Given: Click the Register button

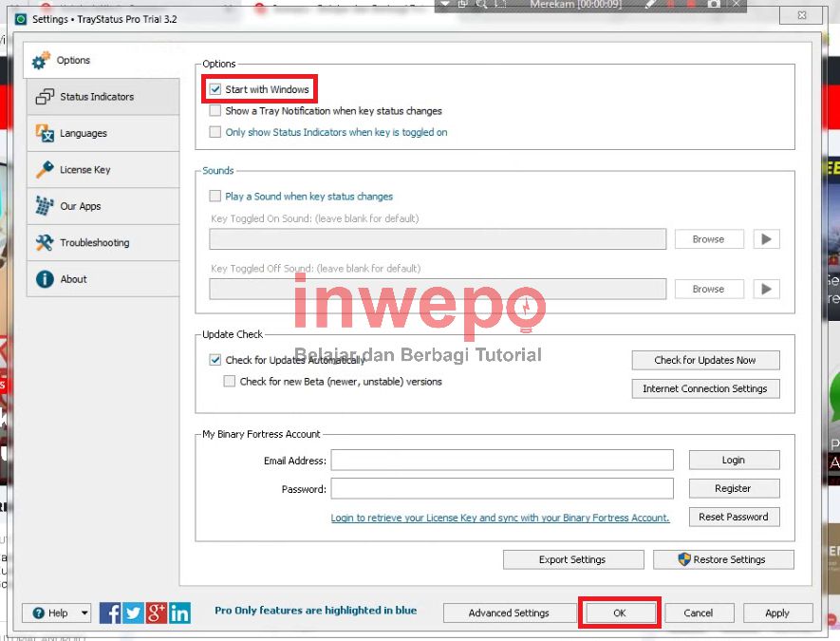Looking at the screenshot, I should point(734,488).
